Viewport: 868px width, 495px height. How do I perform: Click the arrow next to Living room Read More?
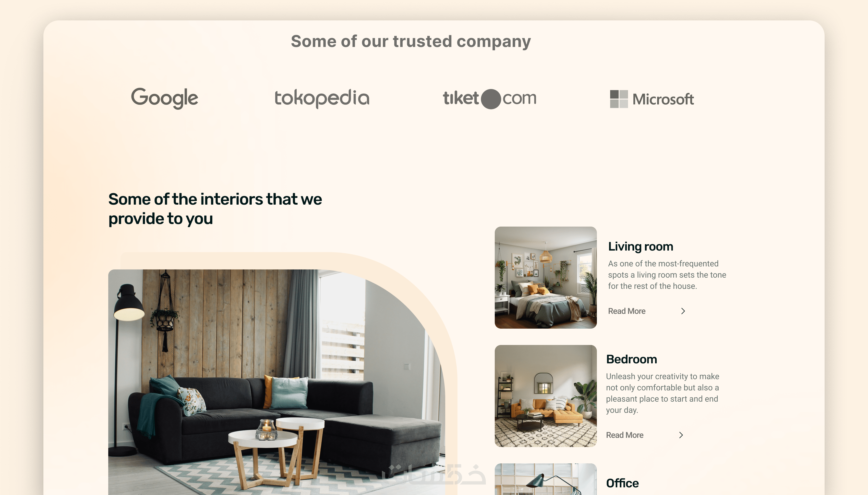pyautogui.click(x=683, y=311)
